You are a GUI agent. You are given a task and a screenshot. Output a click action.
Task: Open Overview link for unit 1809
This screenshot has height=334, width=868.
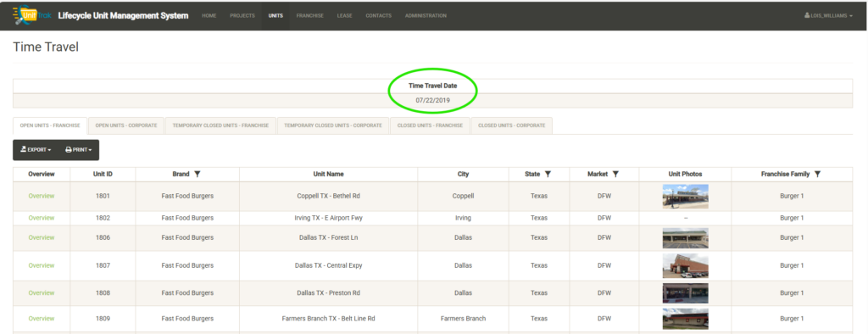point(42,319)
